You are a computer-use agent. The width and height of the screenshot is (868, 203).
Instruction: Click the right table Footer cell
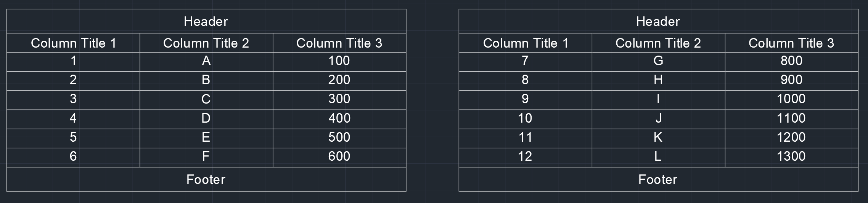[x=658, y=179]
